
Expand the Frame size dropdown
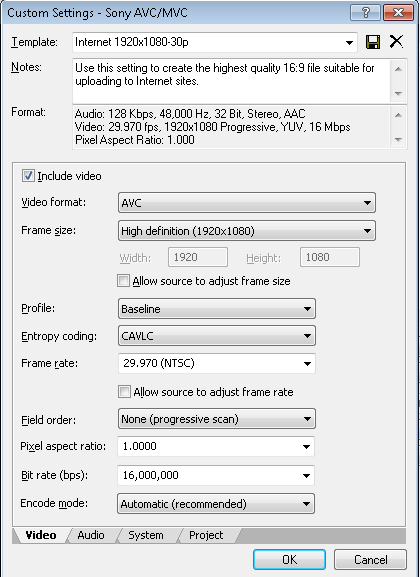click(247, 231)
